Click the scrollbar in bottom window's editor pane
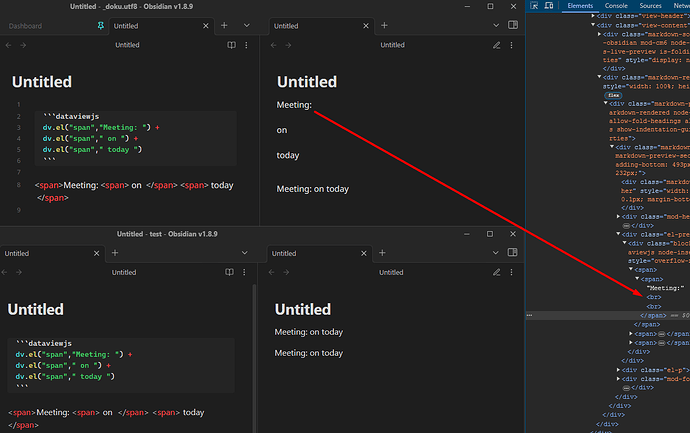Screen dimensions: 690x433 click(254, 358)
